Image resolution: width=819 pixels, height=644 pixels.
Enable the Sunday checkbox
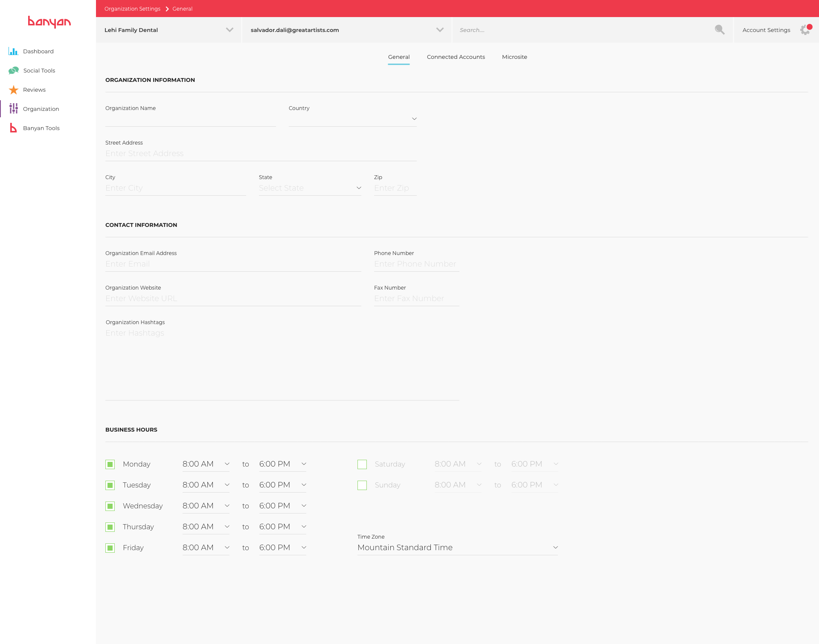coord(362,485)
